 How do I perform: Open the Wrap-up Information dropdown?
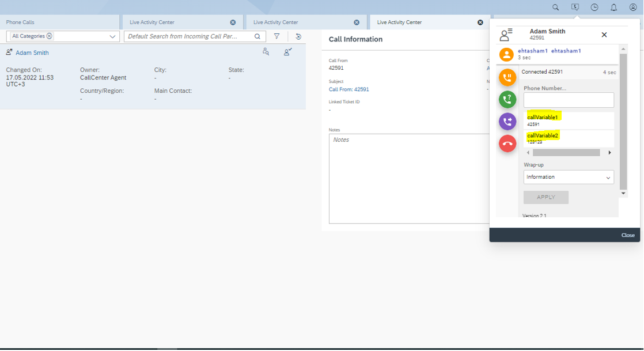568,177
